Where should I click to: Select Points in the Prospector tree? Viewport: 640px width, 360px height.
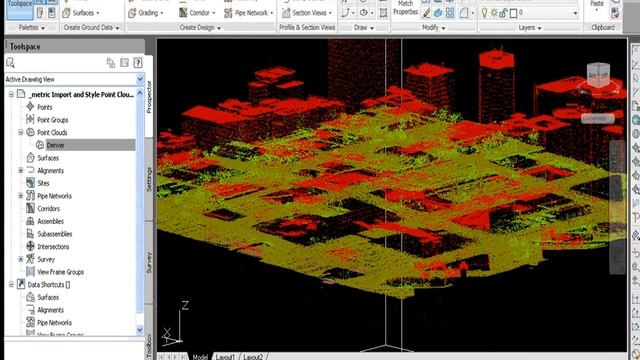pos(44,107)
